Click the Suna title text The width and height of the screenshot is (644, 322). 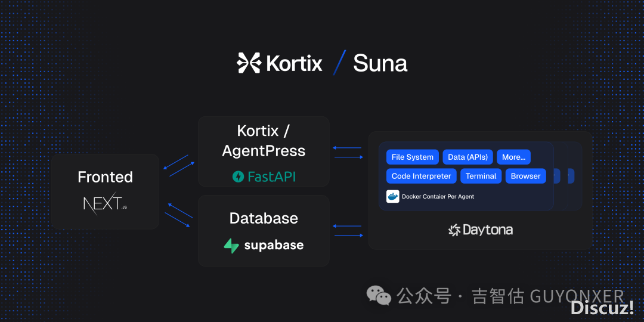380,64
